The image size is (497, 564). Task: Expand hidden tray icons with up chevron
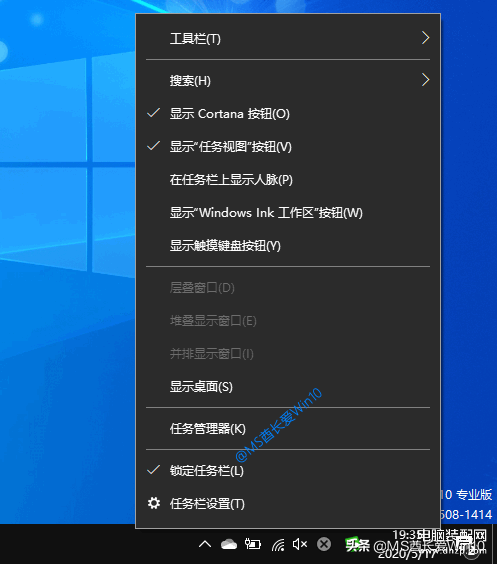coord(205,544)
